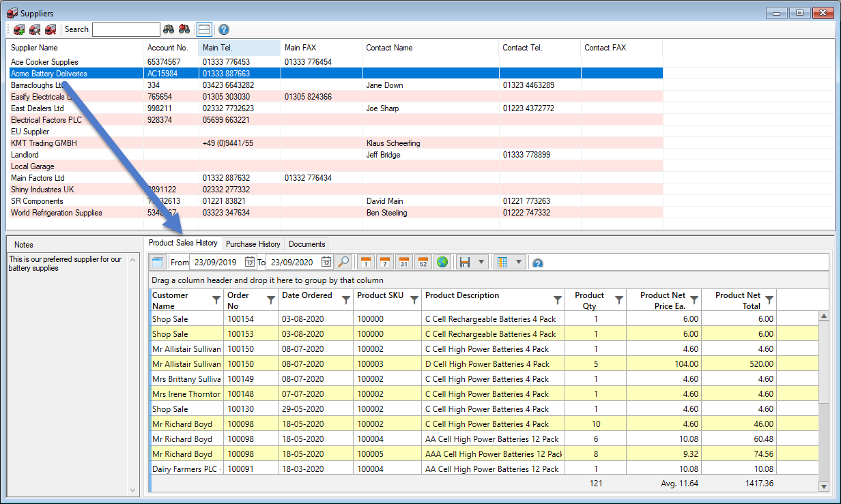
Task: Click the globe all-dates icon
Action: [442, 263]
